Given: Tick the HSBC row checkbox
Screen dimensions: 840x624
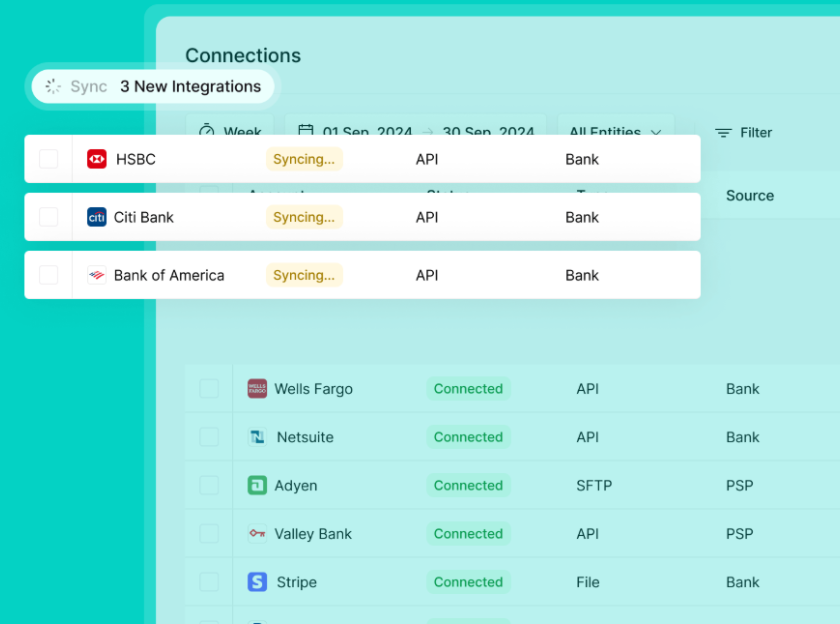Looking at the screenshot, I should (49, 159).
